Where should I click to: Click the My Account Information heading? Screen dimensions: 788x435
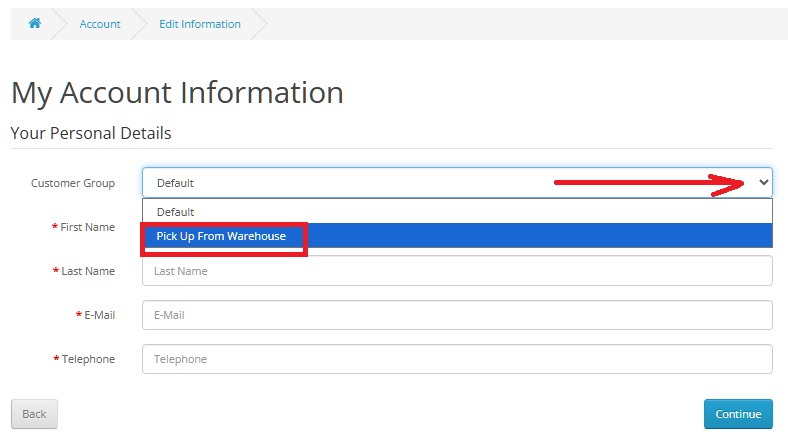177,92
